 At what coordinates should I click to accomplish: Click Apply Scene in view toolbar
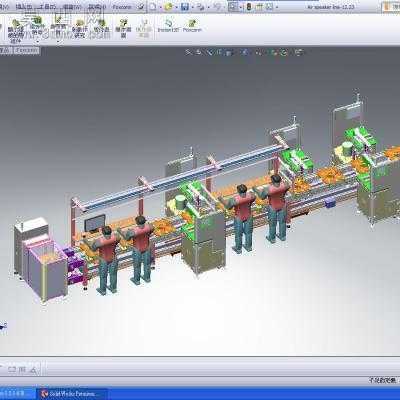pyautogui.click(x=284, y=53)
